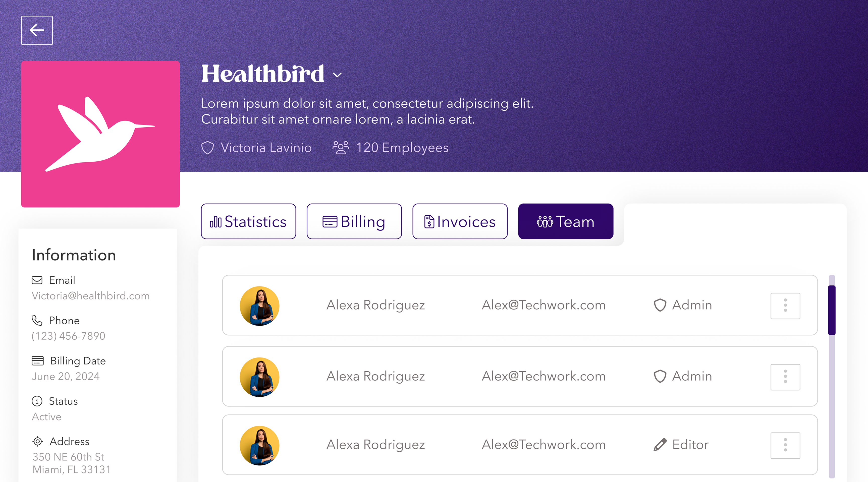Viewport: 868px width, 482px height.
Task: Click the card icon beside Billing Date
Action: 38,361
